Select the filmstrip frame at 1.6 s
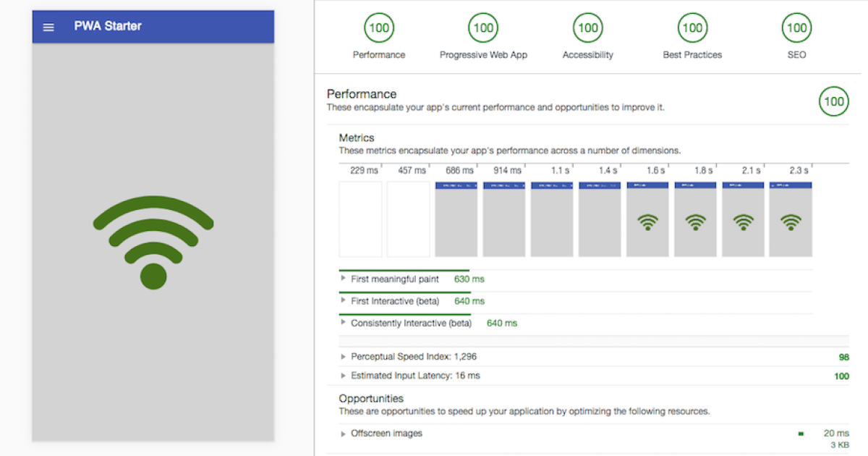 (x=647, y=219)
